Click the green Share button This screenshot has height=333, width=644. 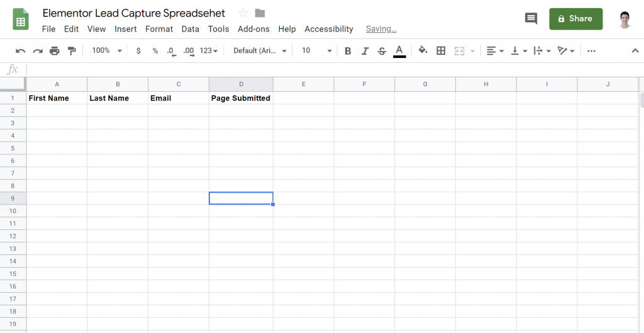pyautogui.click(x=575, y=19)
